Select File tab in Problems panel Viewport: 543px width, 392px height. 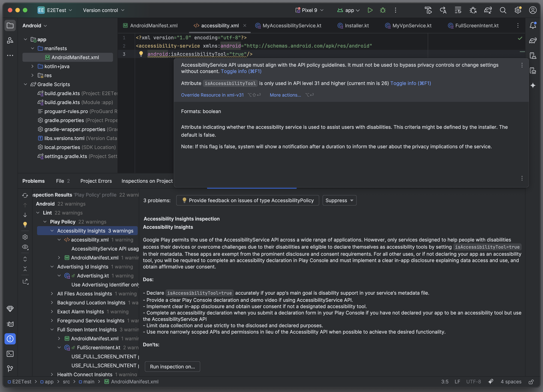63,181
